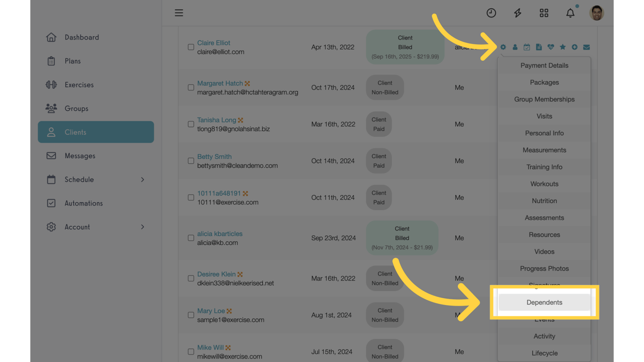Open Group Memberships from the dropdown
The image size is (644, 362).
[x=545, y=99]
